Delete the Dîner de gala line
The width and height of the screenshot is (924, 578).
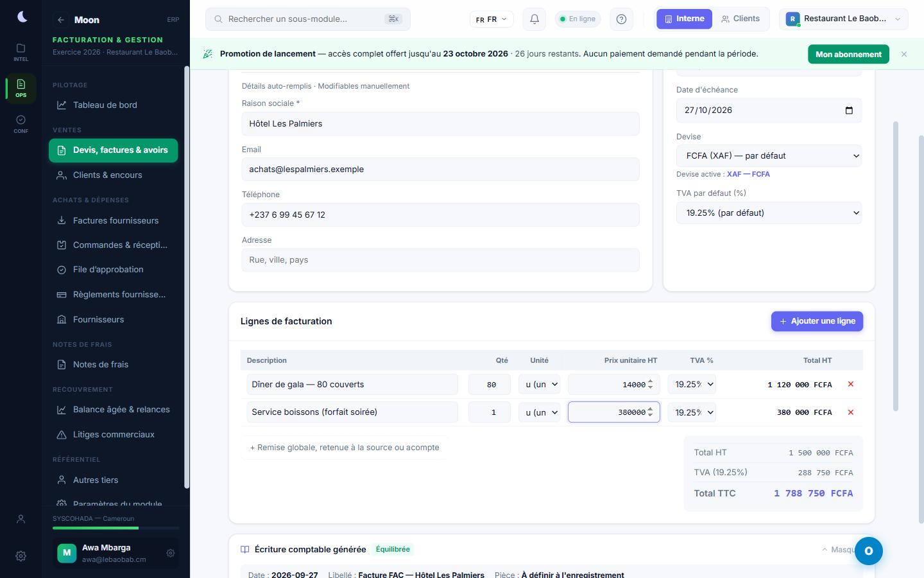(x=851, y=384)
